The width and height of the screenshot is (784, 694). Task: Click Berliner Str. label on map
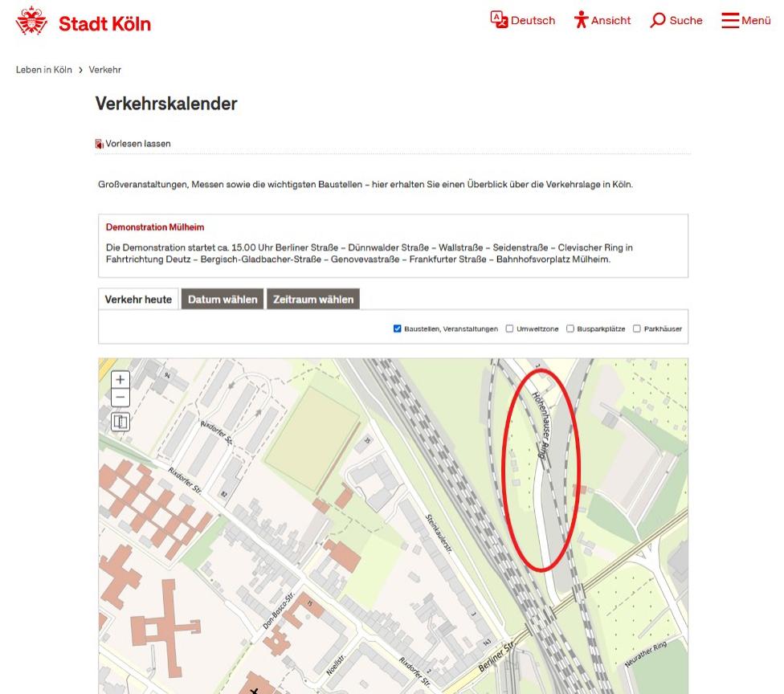point(496,657)
